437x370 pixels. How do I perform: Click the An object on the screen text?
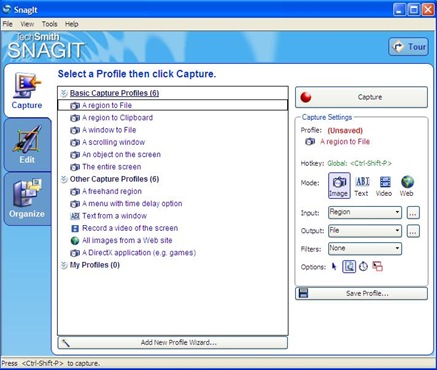click(121, 155)
